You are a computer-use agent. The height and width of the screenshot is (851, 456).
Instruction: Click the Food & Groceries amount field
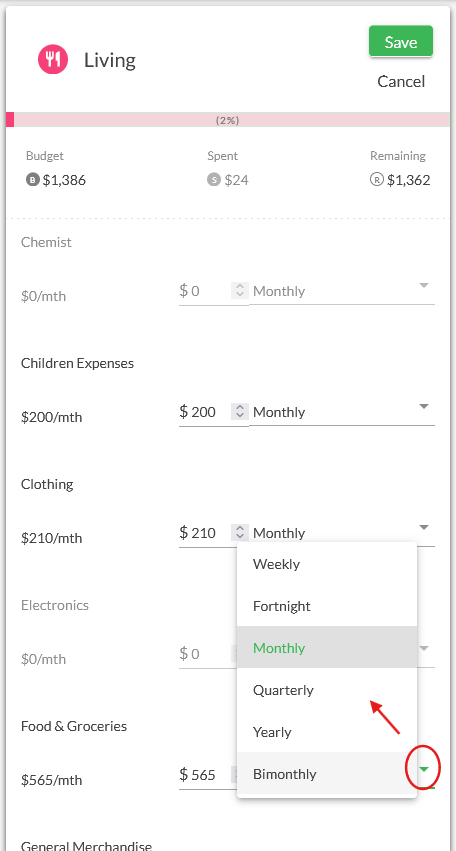(206, 774)
